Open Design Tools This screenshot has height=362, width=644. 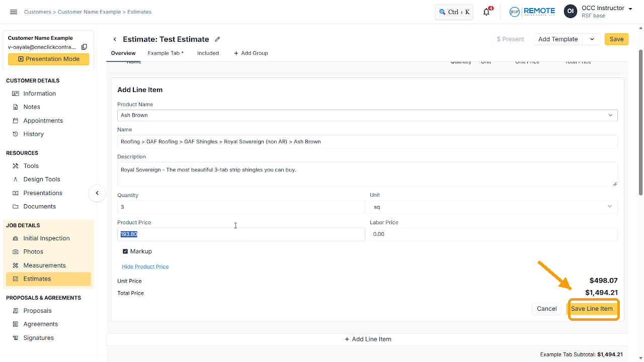(42, 179)
